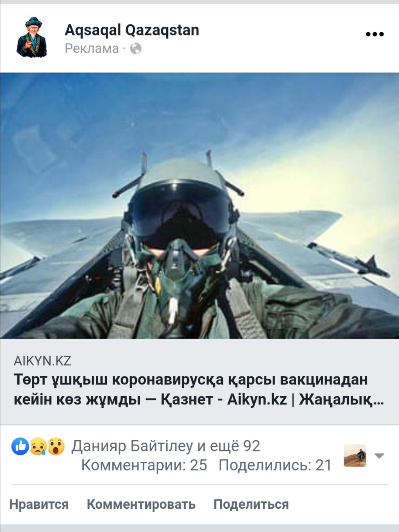Show the Комментарии: 25 comments list
The image size is (399, 532).
point(144,465)
